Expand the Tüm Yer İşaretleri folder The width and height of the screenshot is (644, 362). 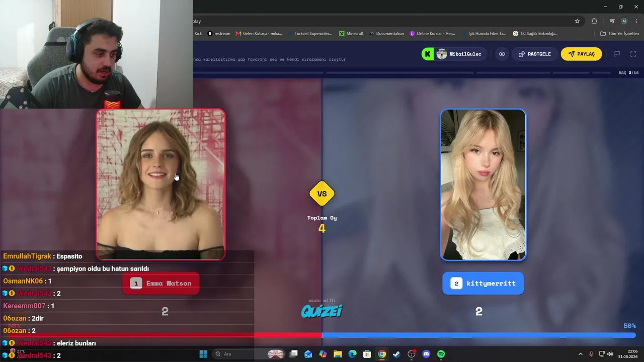620,34
